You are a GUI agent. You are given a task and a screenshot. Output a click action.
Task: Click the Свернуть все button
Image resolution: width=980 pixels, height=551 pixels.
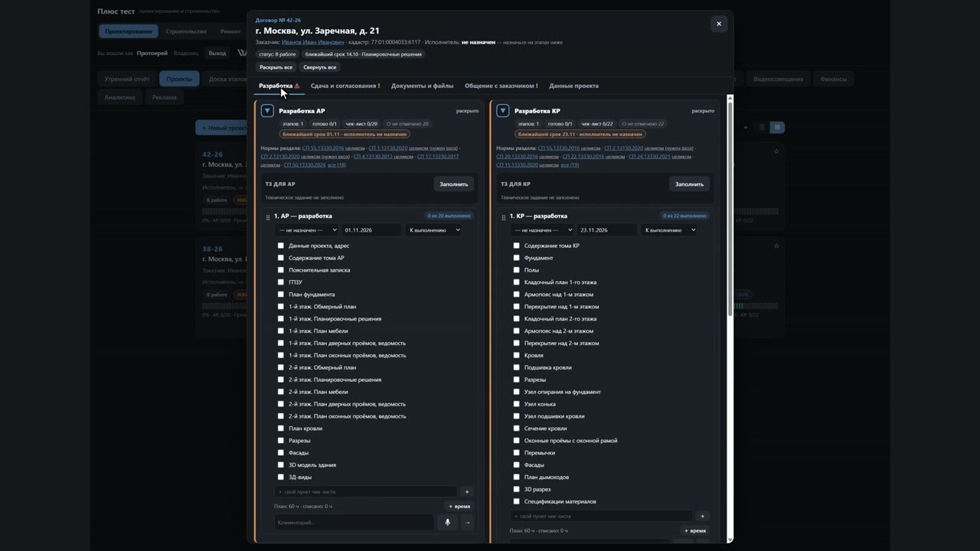pos(320,67)
